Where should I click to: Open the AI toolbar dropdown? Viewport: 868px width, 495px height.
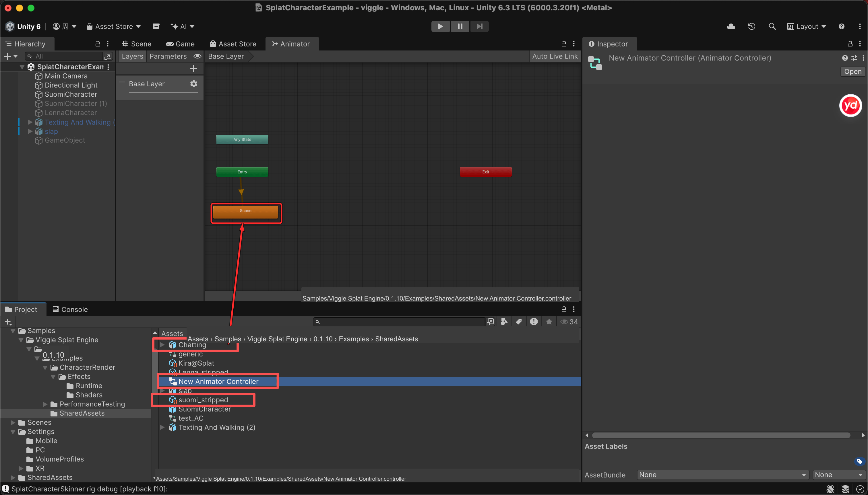[x=182, y=26]
